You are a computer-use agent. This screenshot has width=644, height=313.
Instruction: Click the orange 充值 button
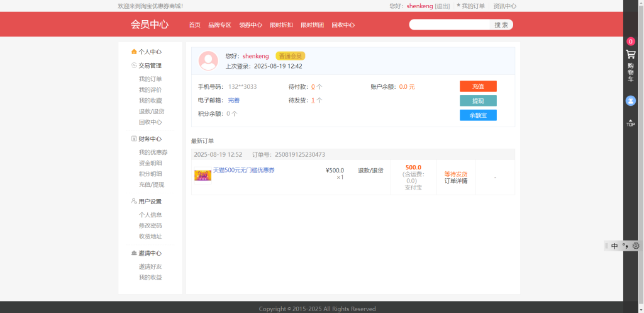coord(478,86)
